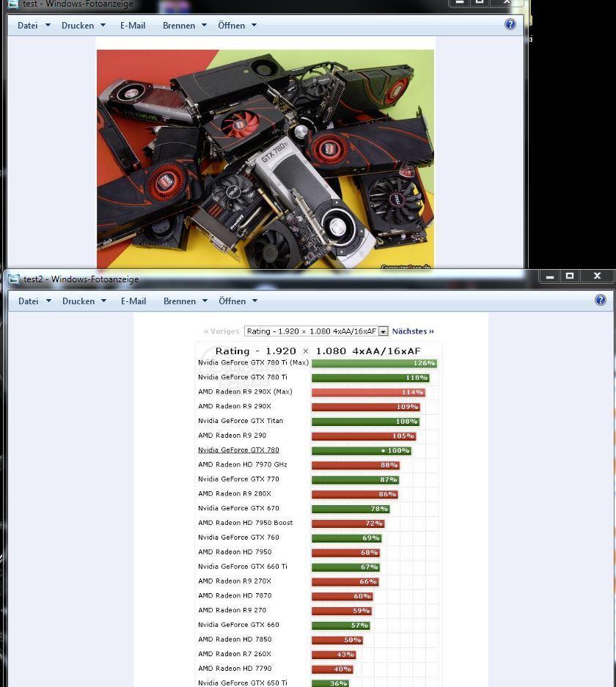The height and width of the screenshot is (687, 616).
Task: Expand Öffnen dropdown arrow in test window
Action: tap(254, 26)
